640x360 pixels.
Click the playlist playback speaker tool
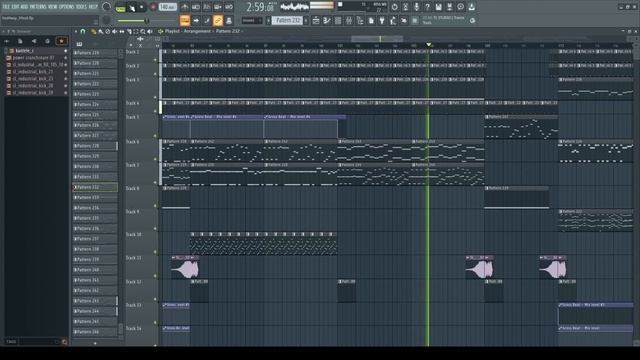click(x=150, y=31)
